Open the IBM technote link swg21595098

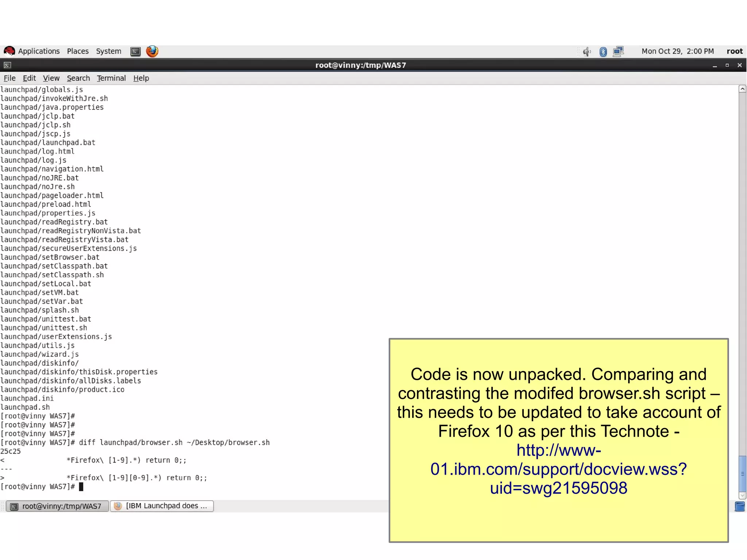pos(558,469)
